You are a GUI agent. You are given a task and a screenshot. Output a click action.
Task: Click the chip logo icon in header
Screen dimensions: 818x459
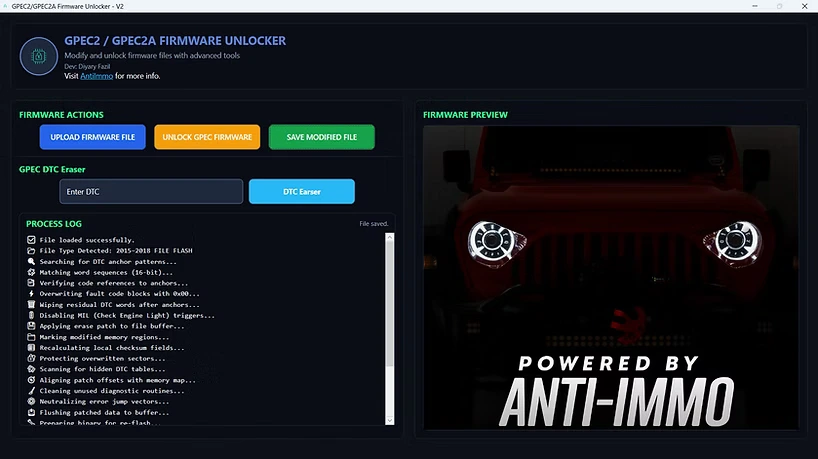pos(40,57)
